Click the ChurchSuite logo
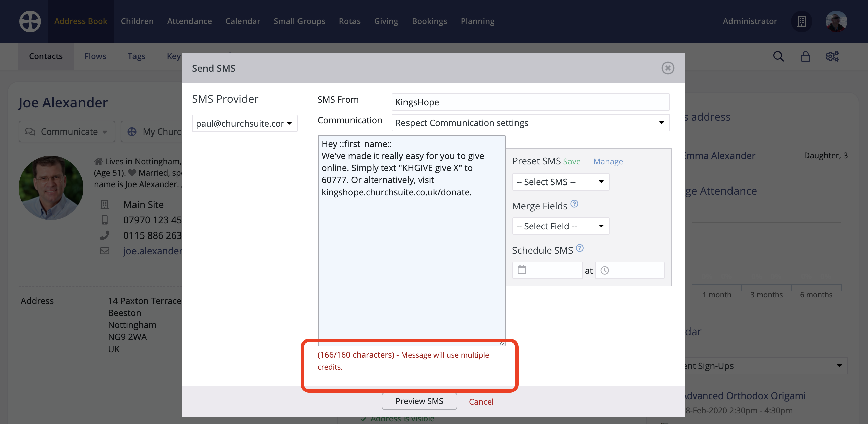Image resolution: width=868 pixels, height=424 pixels. tap(30, 21)
